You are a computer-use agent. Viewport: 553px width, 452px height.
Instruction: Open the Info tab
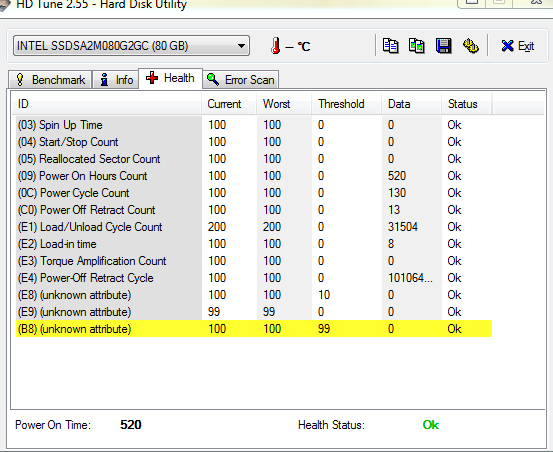pos(116,80)
